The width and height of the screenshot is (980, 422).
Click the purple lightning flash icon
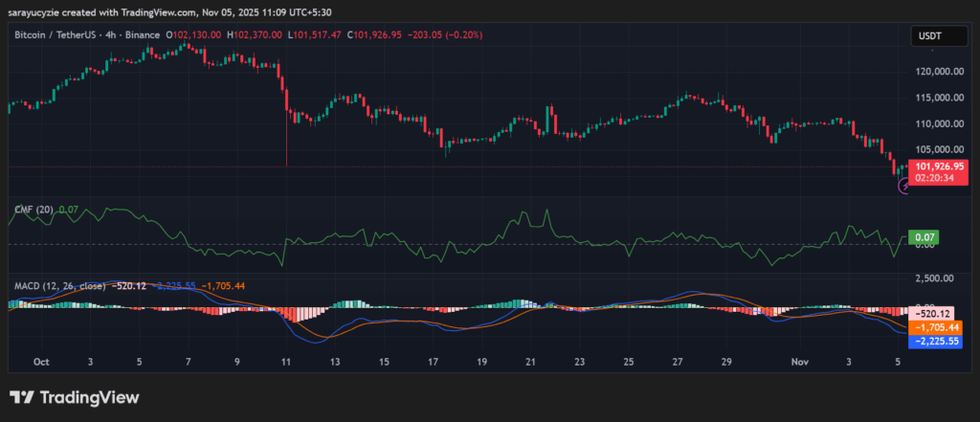(x=904, y=187)
